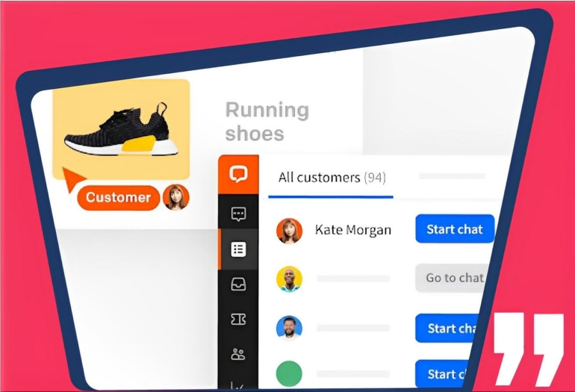Open the Tickets icon in sidebar
This screenshot has height=392, width=575.
(x=238, y=320)
